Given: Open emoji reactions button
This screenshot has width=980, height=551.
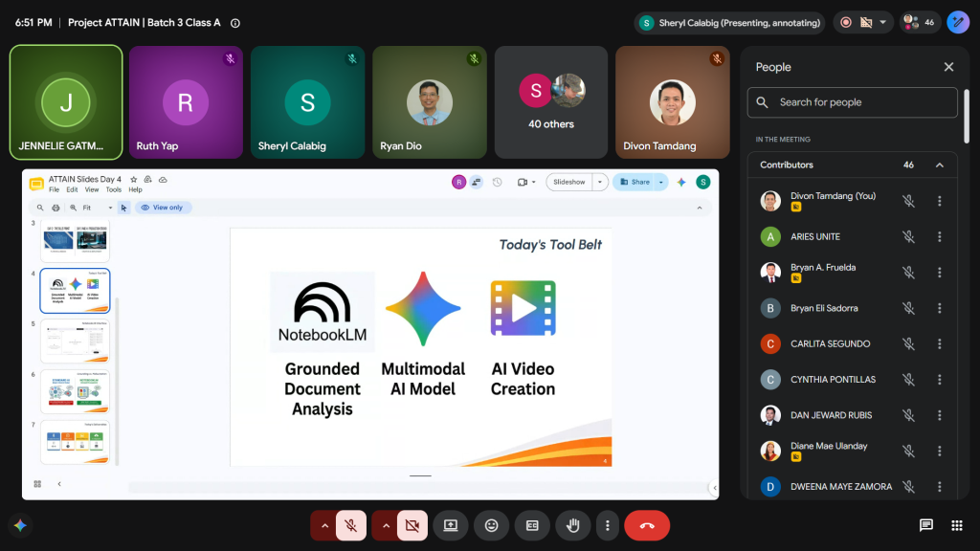Looking at the screenshot, I should pyautogui.click(x=491, y=525).
